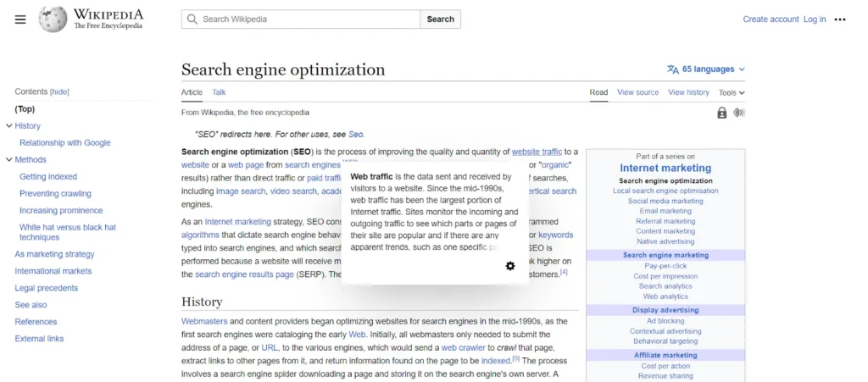Viewport: 868px width, 382px height.
Task: Open the web page link
Action: click(246, 164)
